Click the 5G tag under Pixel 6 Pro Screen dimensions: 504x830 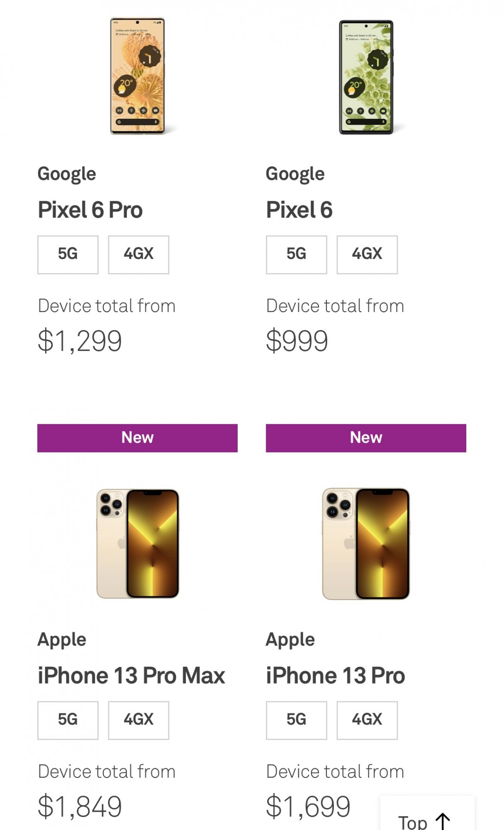click(x=68, y=254)
